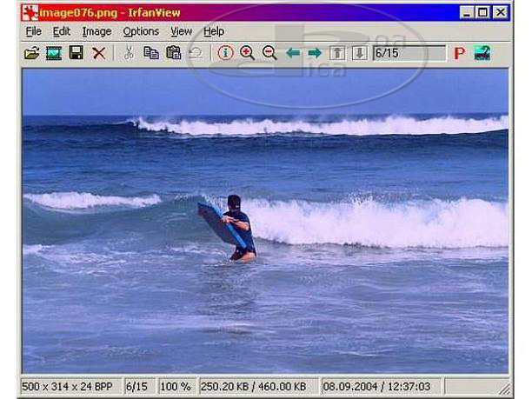Click the Cut scissors icon

coord(129,53)
